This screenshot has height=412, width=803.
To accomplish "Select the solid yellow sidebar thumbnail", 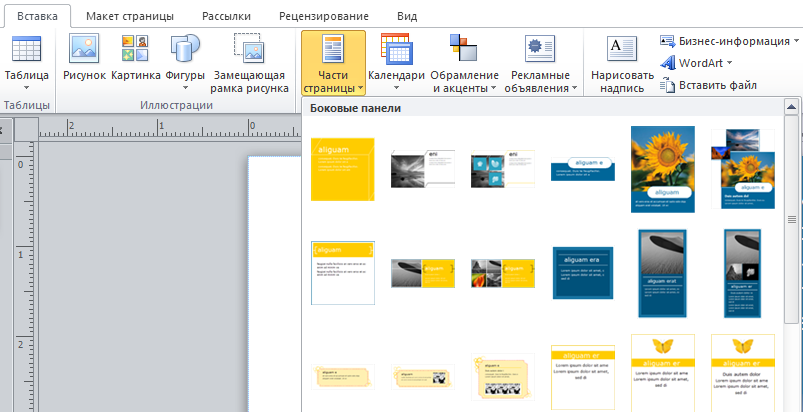I will click(342, 169).
